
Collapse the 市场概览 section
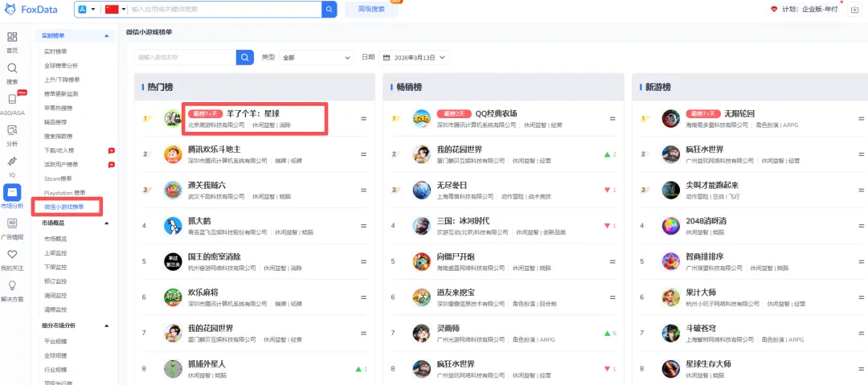click(x=75, y=223)
